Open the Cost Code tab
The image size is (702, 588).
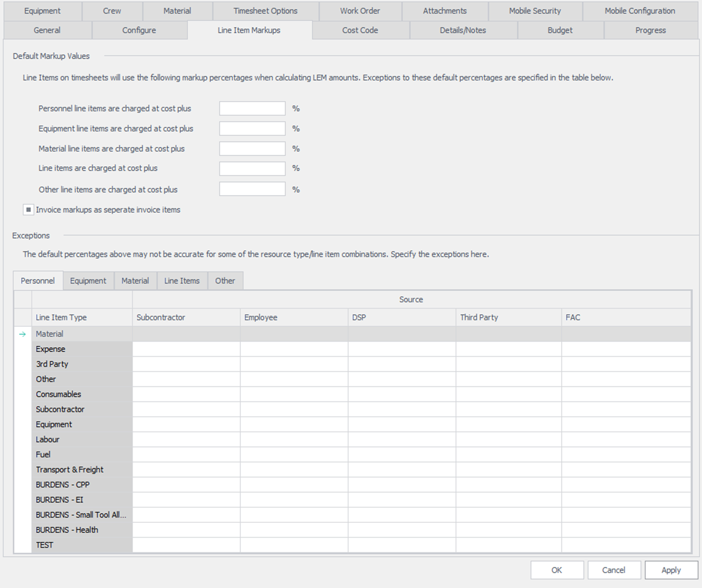pos(360,30)
